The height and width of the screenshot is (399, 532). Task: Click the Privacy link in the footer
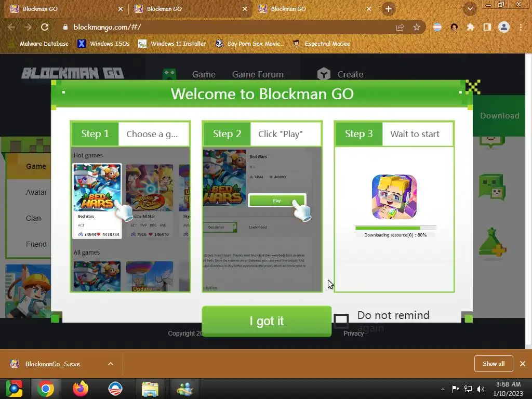353,334
